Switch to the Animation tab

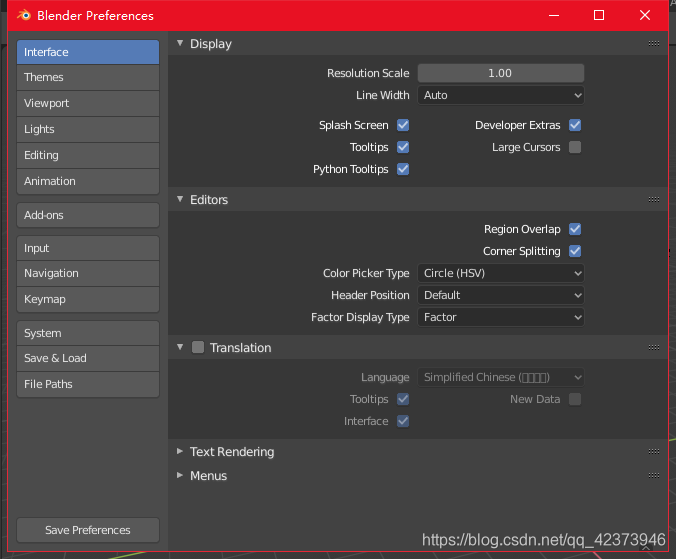(x=88, y=181)
